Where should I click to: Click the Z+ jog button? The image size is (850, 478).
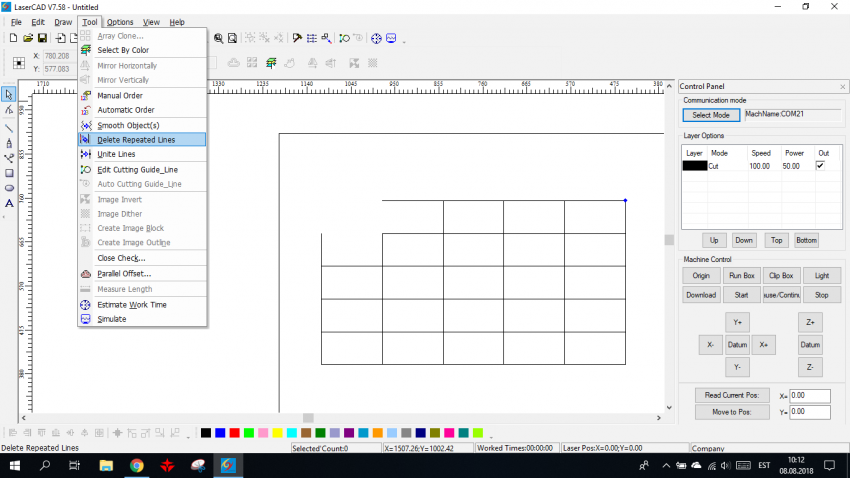click(810, 322)
